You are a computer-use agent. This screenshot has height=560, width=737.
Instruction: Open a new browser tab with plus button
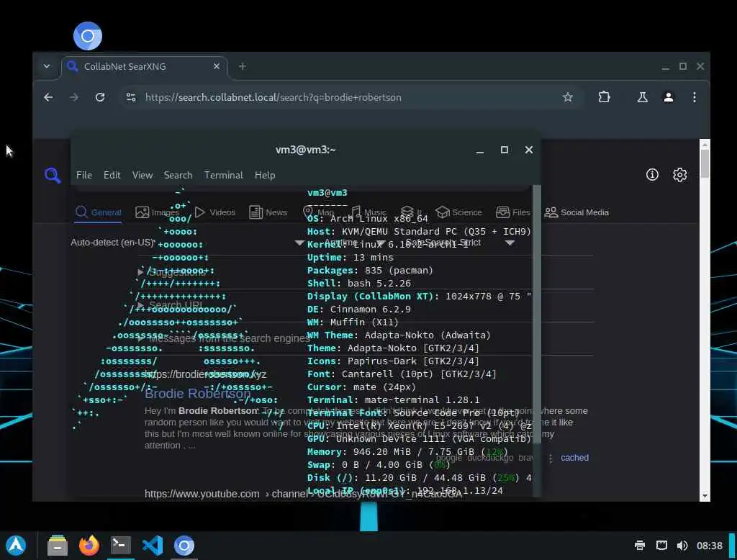coord(242,66)
